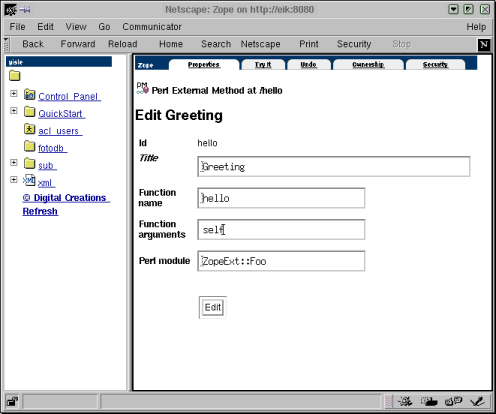The height and width of the screenshot is (414, 496).
Task: Switch to the Ownership tab
Action: [x=368, y=64]
